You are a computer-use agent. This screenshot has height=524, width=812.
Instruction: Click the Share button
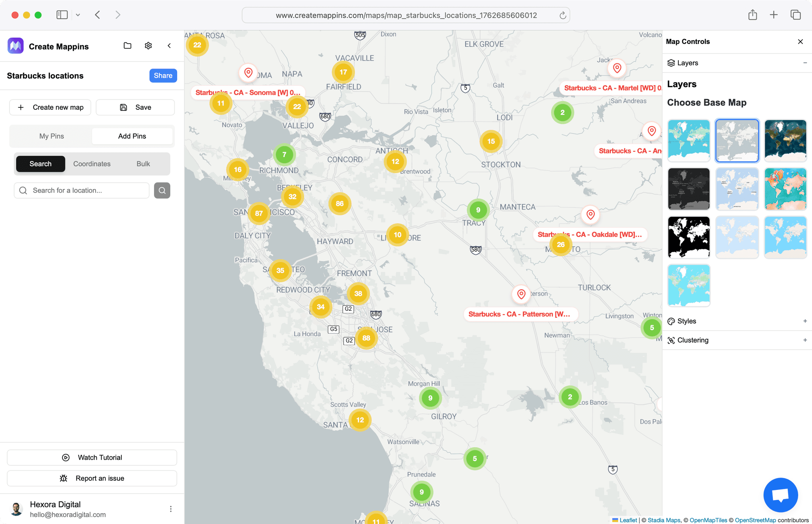[163, 75]
